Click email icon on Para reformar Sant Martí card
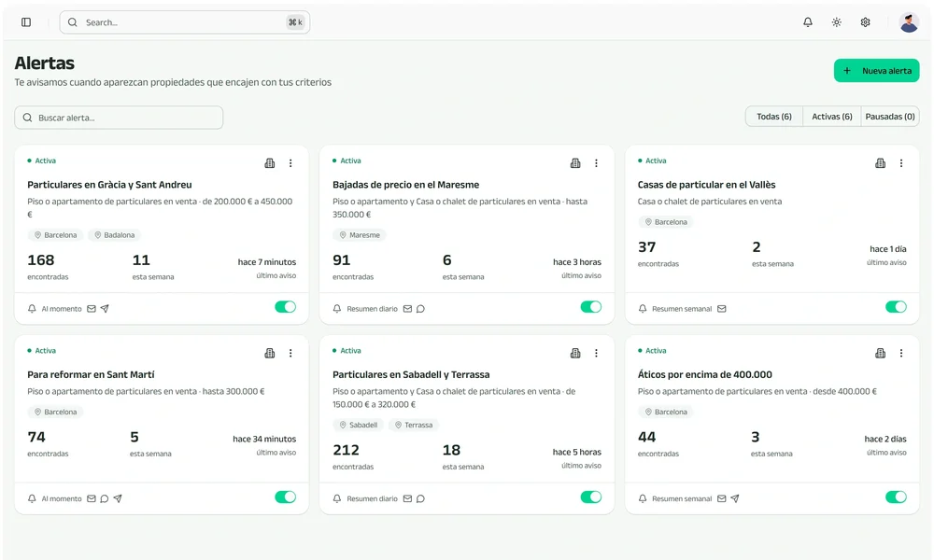Image resolution: width=934 pixels, height=560 pixels. click(x=92, y=498)
